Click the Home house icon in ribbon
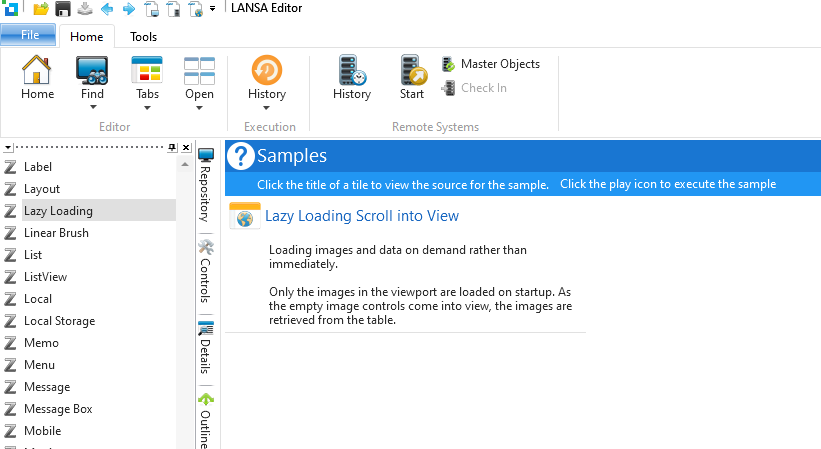The width and height of the screenshot is (821, 449). tap(37, 71)
